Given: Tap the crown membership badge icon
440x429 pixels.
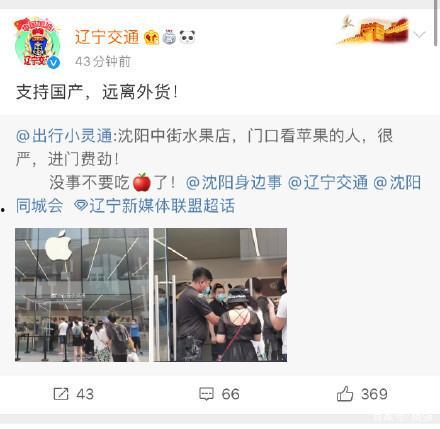Looking at the screenshot, I should coord(151,37).
